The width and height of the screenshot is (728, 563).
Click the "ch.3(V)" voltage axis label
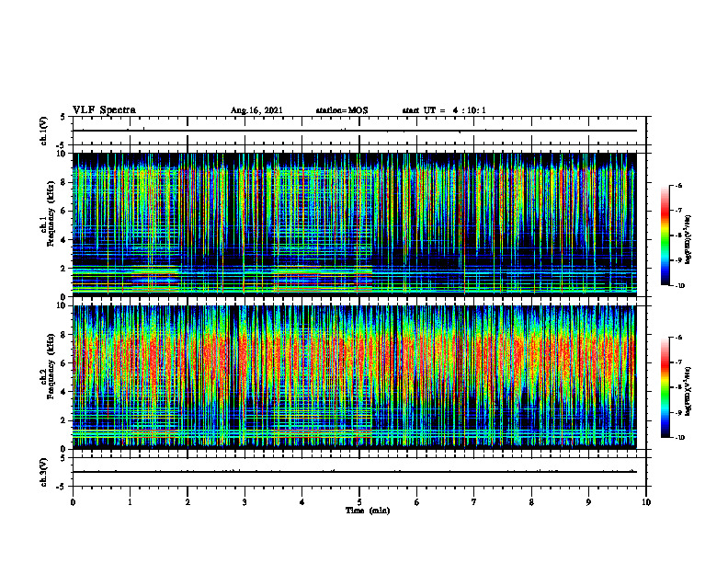44,472
